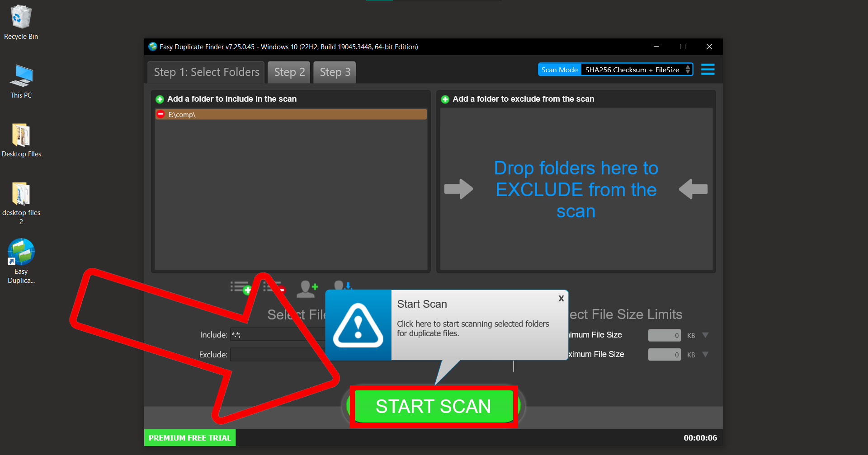Select the add user profile icon
The image size is (868, 455).
point(307,289)
